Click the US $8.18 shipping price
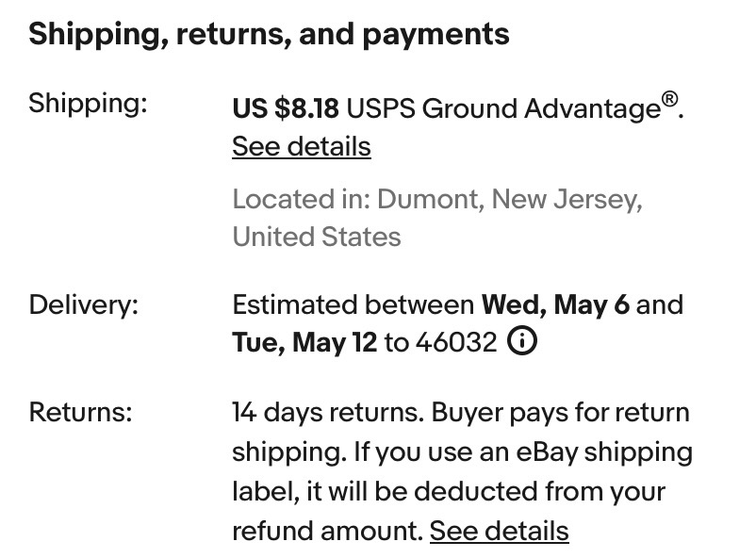 click(x=286, y=108)
